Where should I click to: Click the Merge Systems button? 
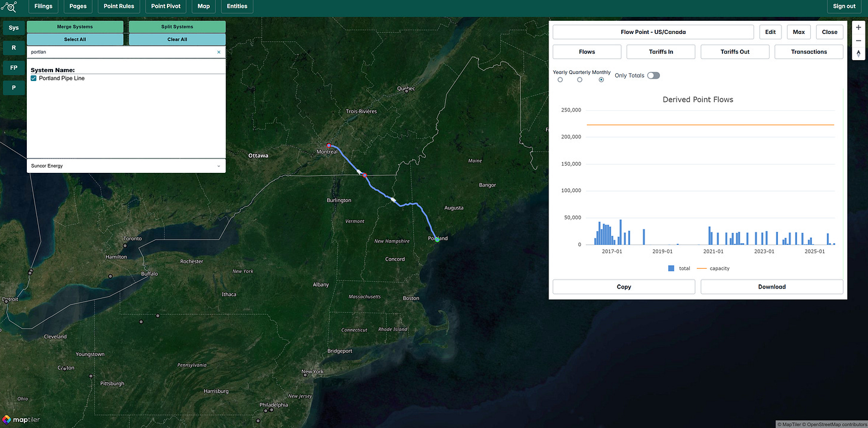coord(75,27)
